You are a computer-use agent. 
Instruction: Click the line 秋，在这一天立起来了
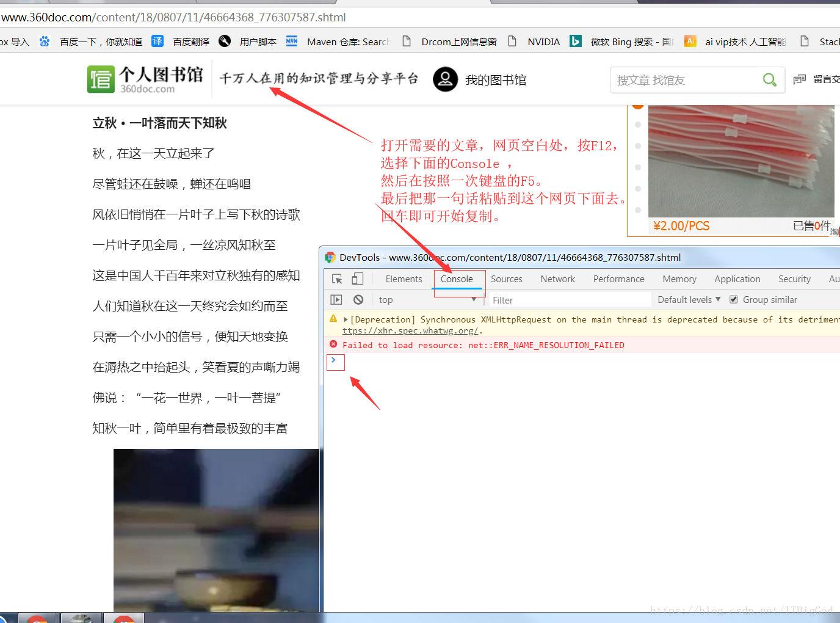coord(153,153)
